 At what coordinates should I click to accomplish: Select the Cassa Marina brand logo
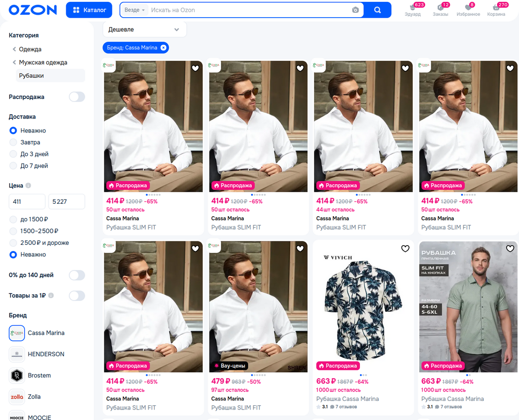pos(17,333)
